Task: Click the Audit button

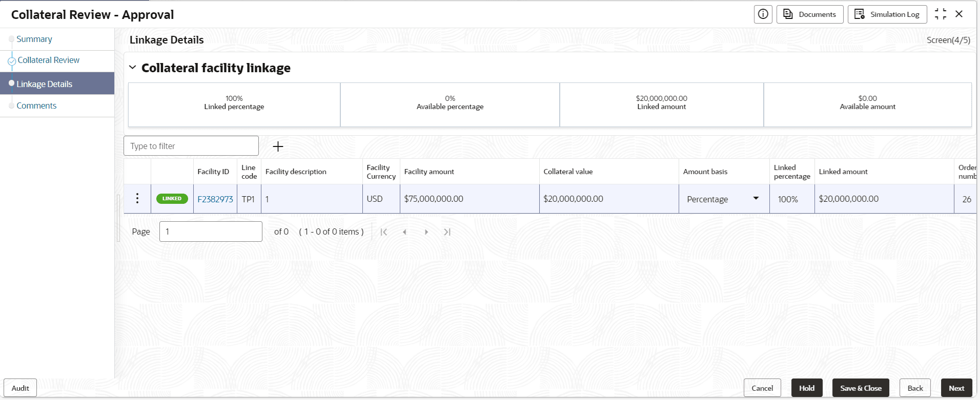Action: click(21, 388)
